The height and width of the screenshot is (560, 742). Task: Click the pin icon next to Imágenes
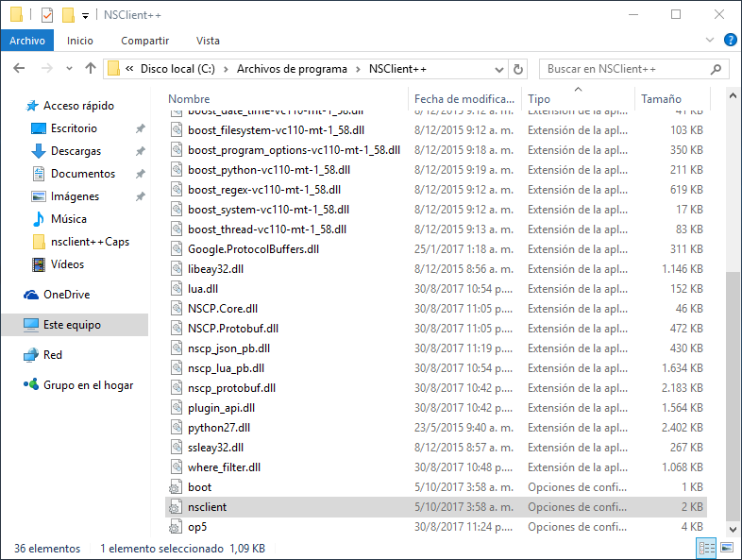point(140,196)
